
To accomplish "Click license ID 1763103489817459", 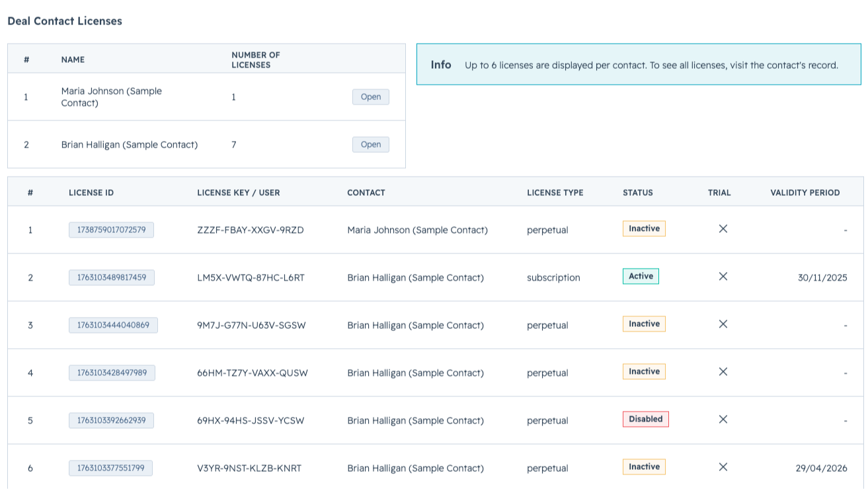I will (111, 277).
